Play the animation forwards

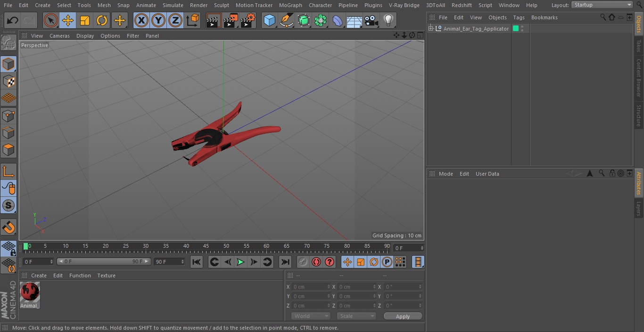coord(240,262)
